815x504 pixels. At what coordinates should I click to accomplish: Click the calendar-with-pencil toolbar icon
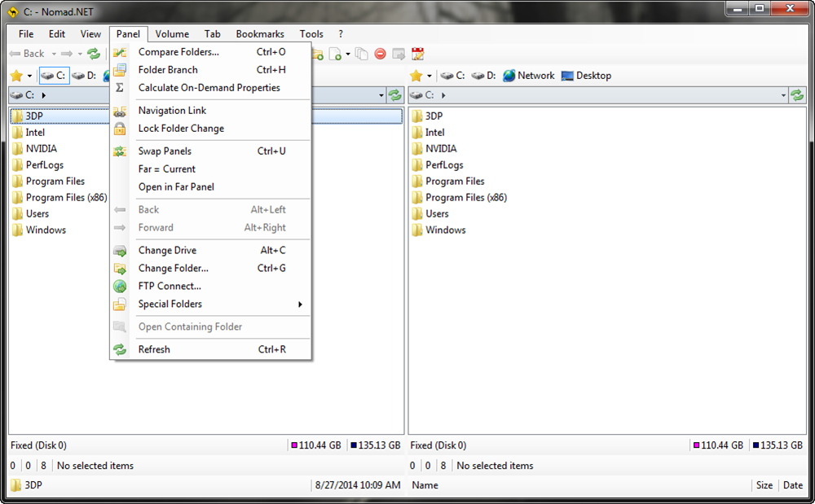click(417, 54)
